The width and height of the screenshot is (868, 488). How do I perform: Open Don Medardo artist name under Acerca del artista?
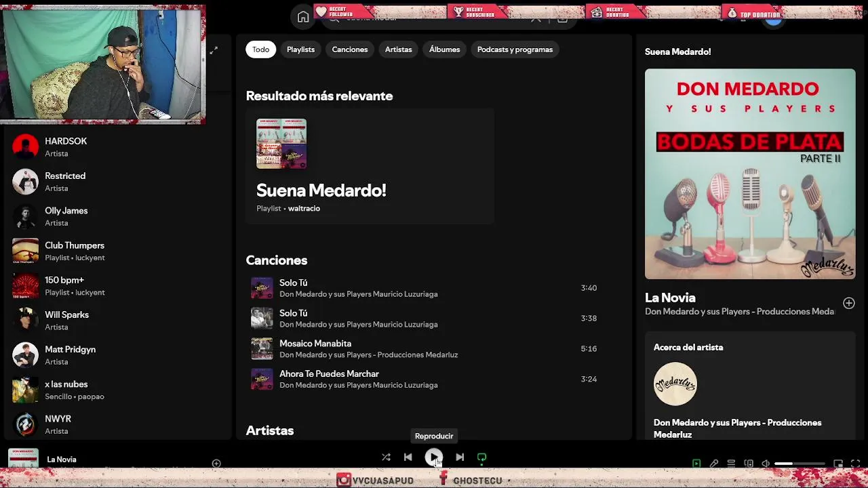click(x=737, y=428)
